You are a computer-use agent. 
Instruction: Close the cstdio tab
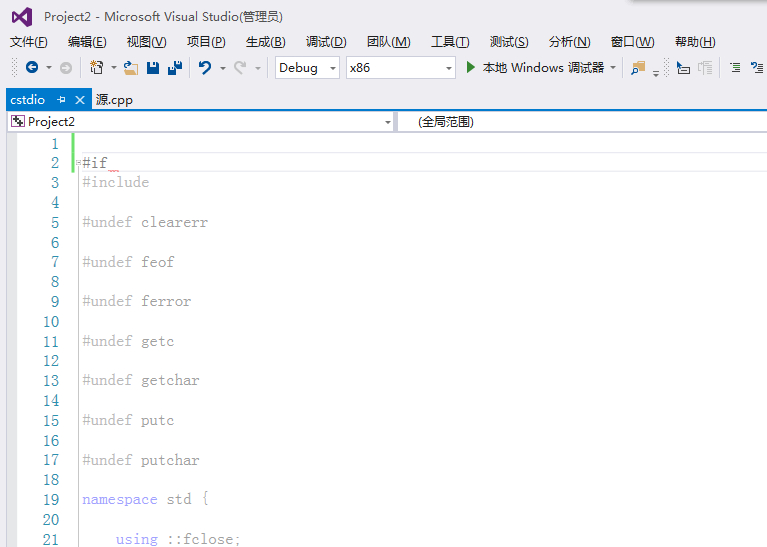pos(80,100)
